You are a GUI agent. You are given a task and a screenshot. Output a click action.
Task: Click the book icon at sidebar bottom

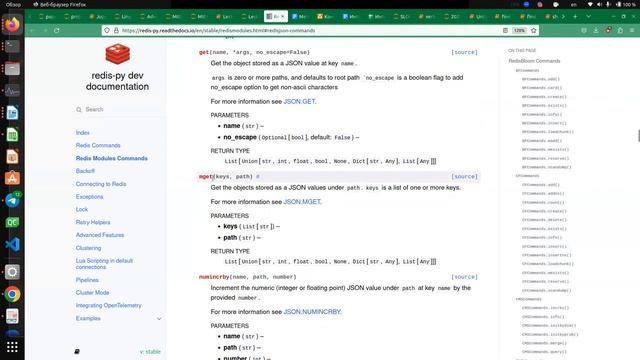[77, 351]
